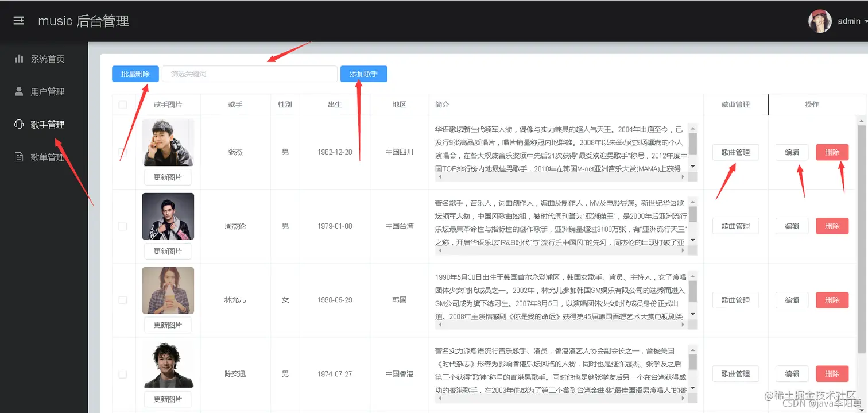Click scroll-up arrow in 张杰 intro box
868x413 pixels.
(x=693, y=129)
